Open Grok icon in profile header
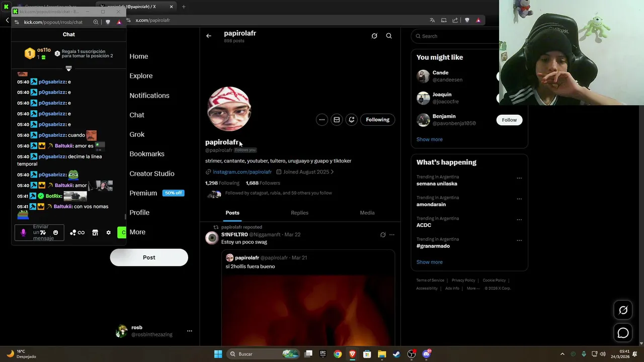This screenshot has height=362, width=644. (374, 36)
